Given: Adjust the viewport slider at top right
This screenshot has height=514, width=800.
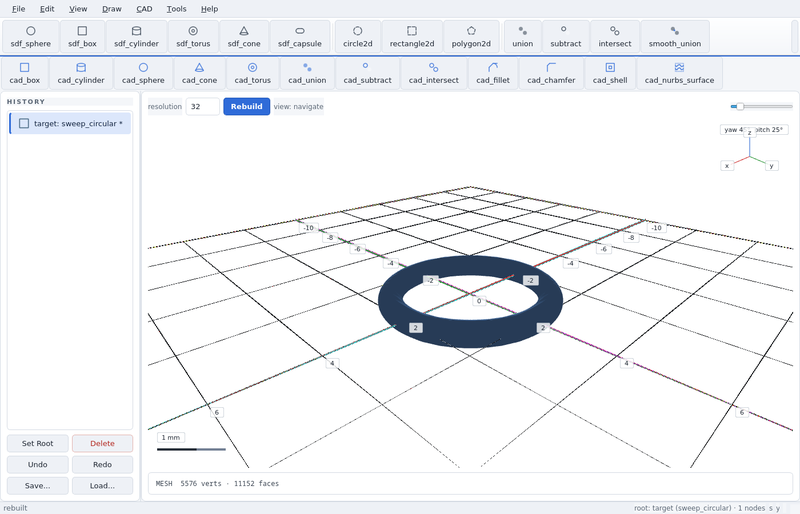Looking at the screenshot, I should [x=761, y=107].
